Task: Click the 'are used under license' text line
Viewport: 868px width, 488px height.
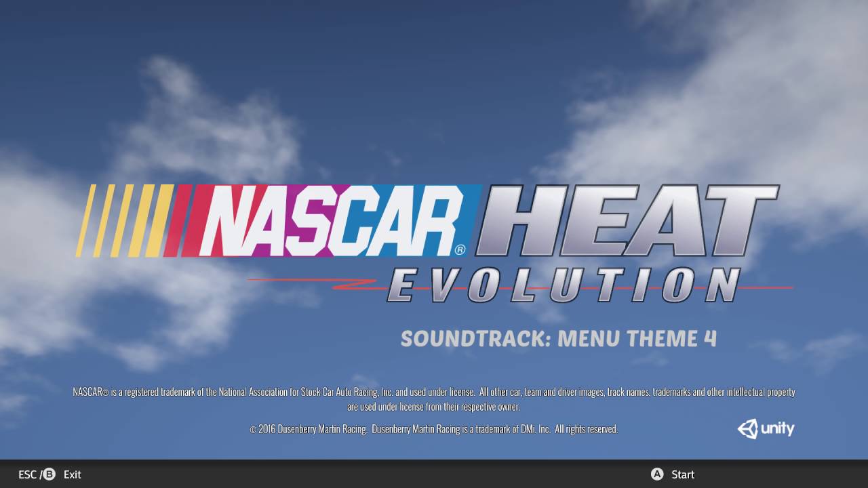Action: tap(434, 407)
